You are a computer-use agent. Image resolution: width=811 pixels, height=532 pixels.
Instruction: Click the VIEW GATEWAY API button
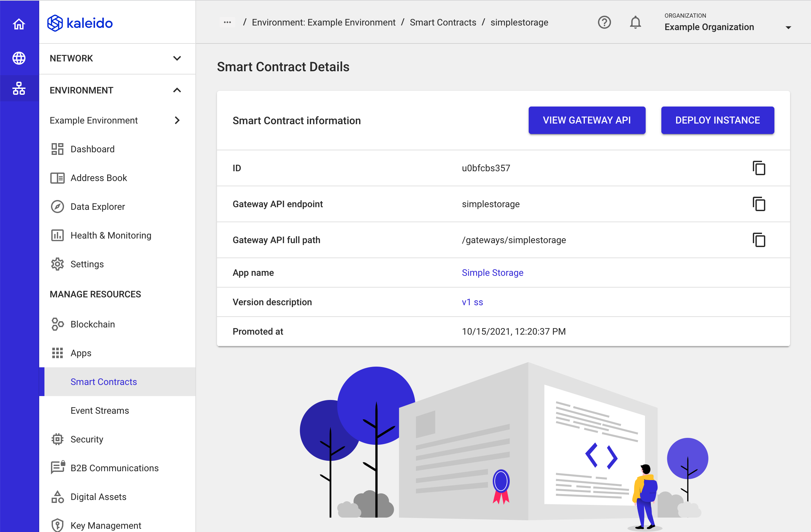click(x=586, y=120)
